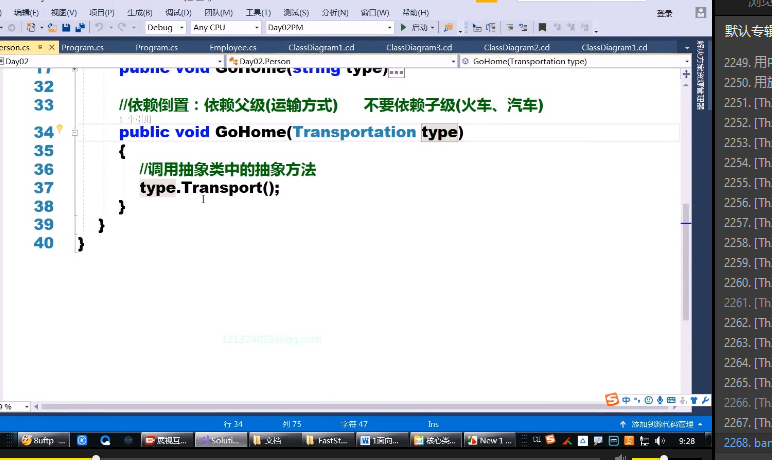Click the Save file toolbar icon

(66, 28)
